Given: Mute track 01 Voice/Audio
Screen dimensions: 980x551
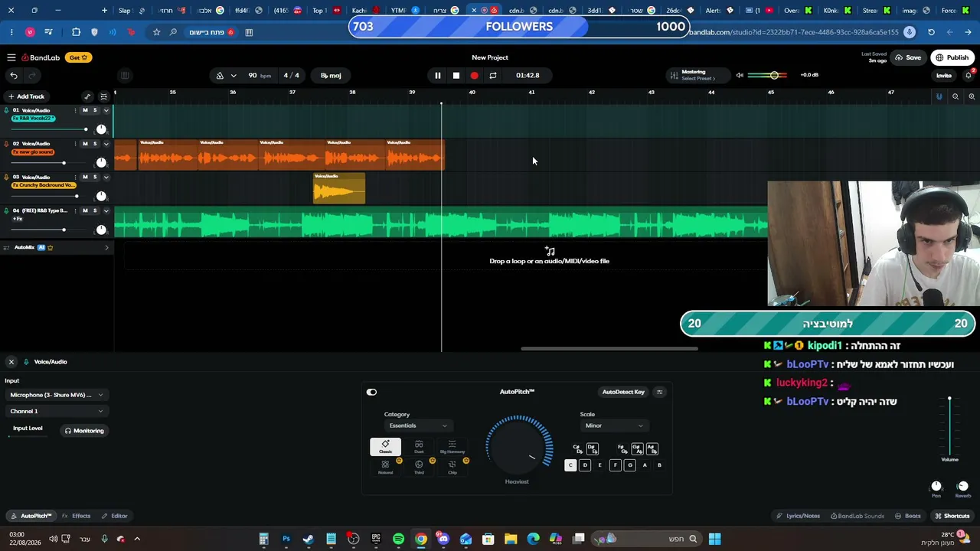Looking at the screenshot, I should 85,110.
